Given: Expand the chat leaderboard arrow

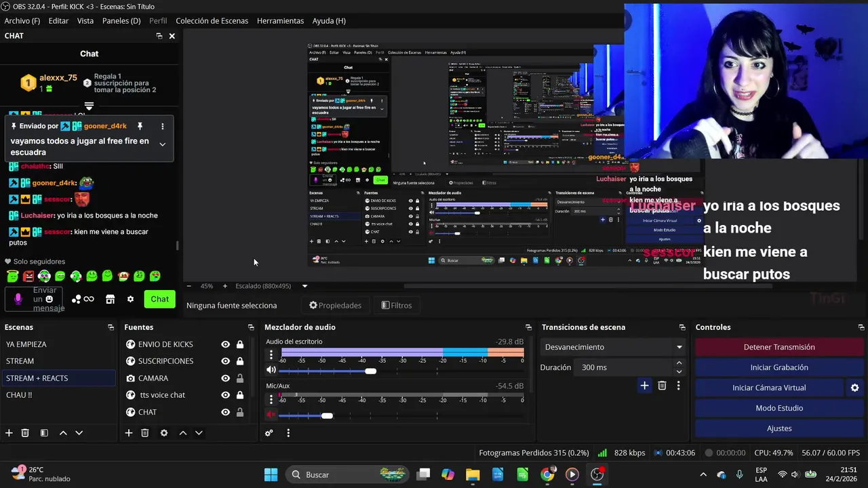Looking at the screenshot, I should point(89,106).
